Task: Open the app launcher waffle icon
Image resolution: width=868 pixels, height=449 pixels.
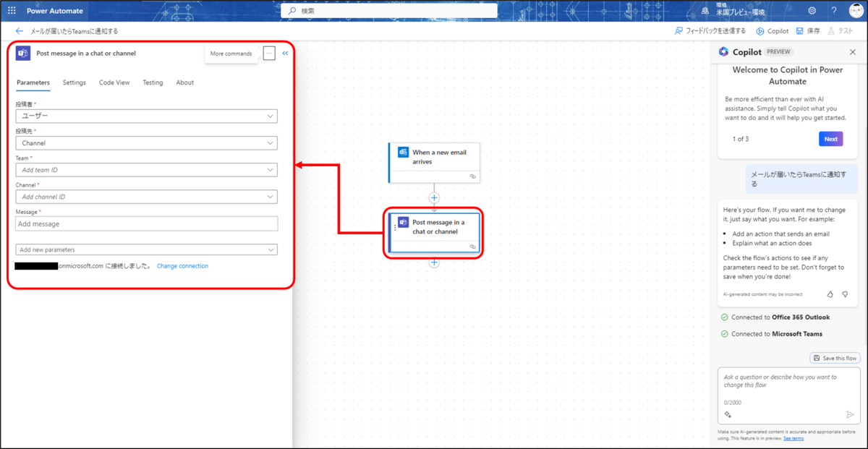Action: pos(12,11)
